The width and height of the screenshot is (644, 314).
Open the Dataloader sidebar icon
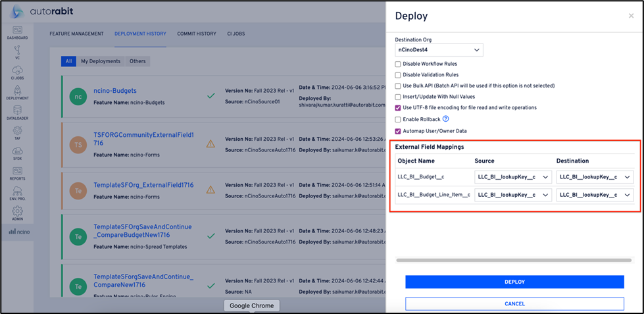click(x=17, y=113)
